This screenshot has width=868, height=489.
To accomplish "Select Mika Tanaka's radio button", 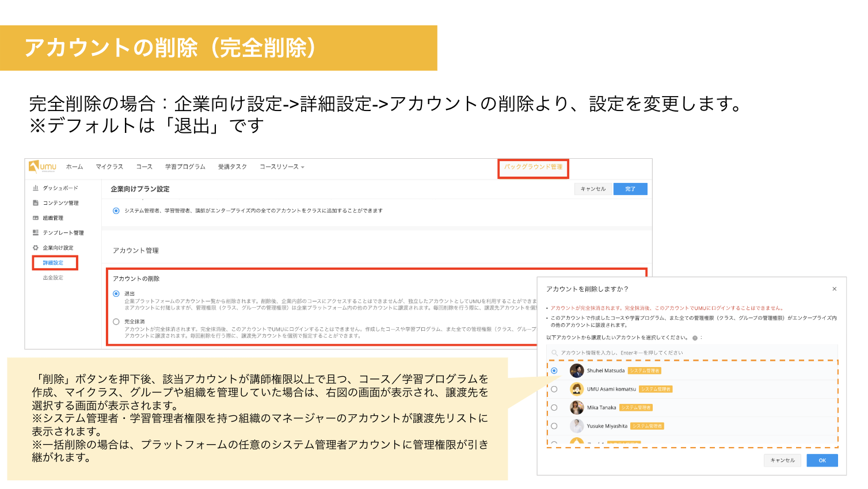I will click(554, 408).
